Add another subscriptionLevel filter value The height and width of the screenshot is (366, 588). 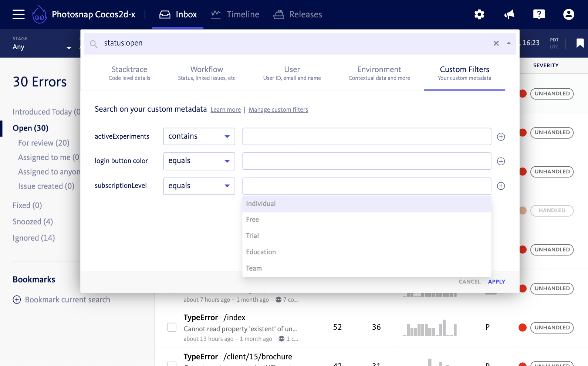click(501, 186)
